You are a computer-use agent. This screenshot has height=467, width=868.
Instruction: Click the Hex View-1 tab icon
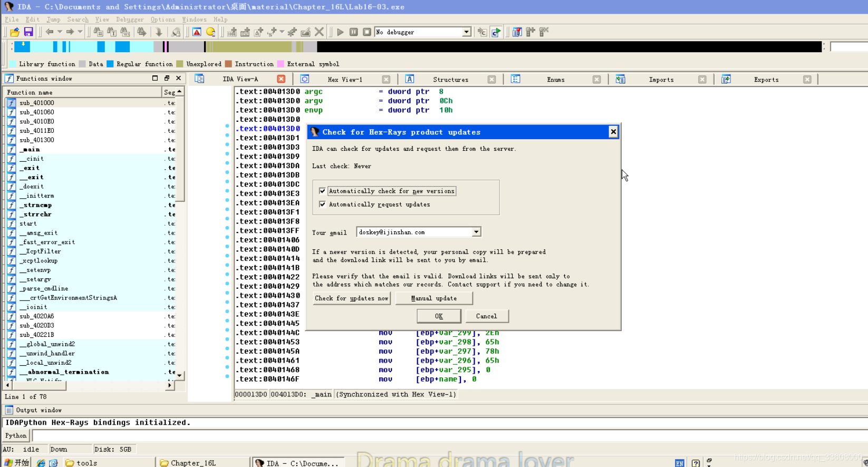[305, 79]
